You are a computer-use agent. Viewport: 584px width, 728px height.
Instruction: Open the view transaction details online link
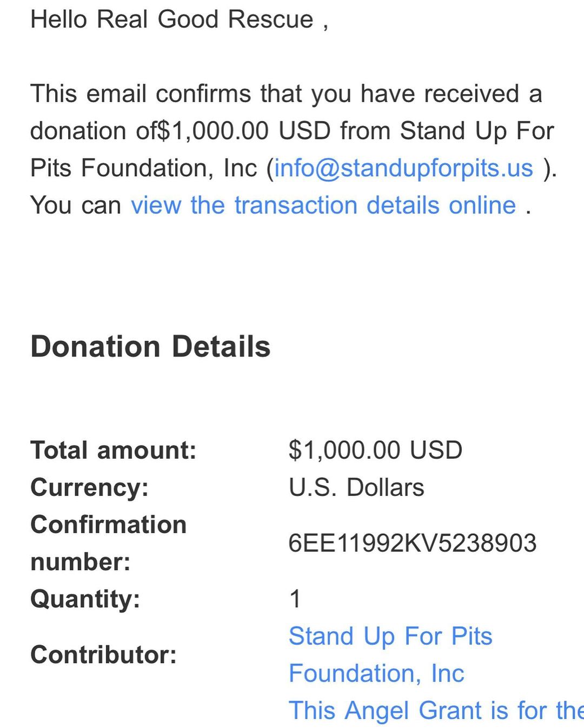coord(323,206)
